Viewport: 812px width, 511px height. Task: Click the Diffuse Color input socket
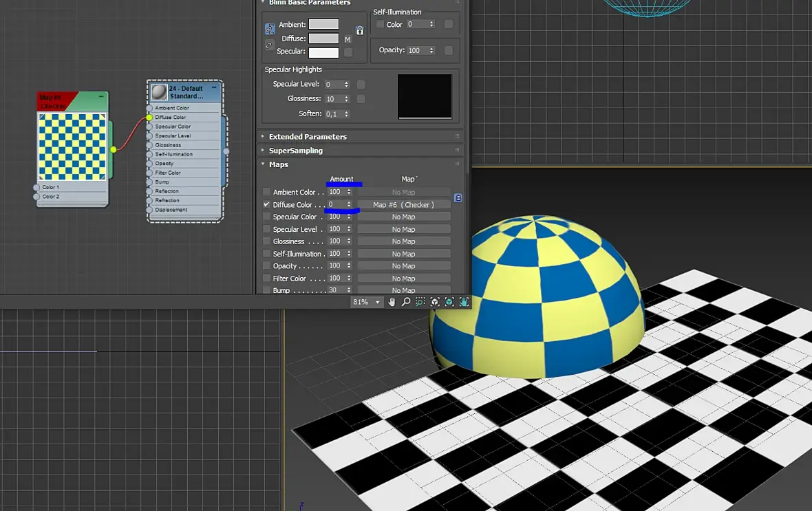(x=149, y=118)
